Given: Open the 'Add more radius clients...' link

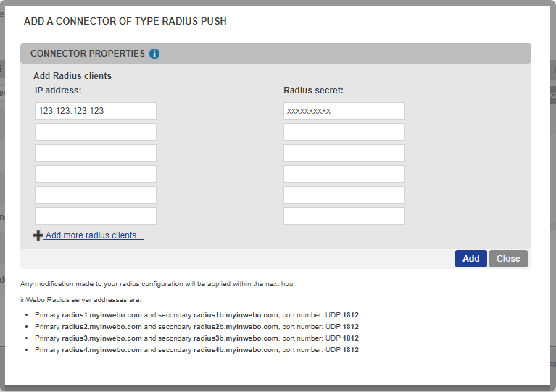Looking at the screenshot, I should coord(94,235).
